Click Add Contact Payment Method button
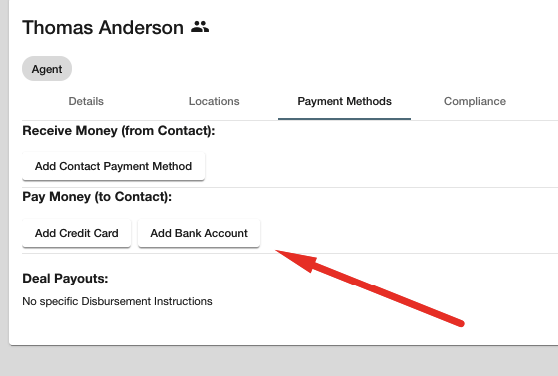Screen dimensions: 558x376 point(114,166)
